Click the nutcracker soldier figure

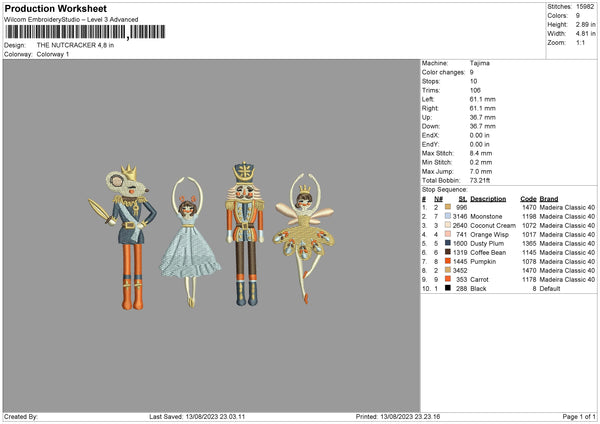[x=245, y=234]
